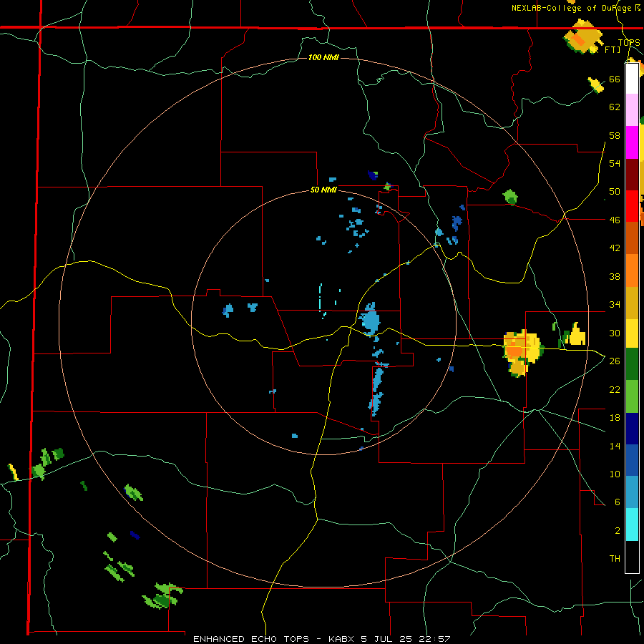Click the '100 NMI' range ring label
The height and width of the screenshot is (644, 644).
point(323,57)
